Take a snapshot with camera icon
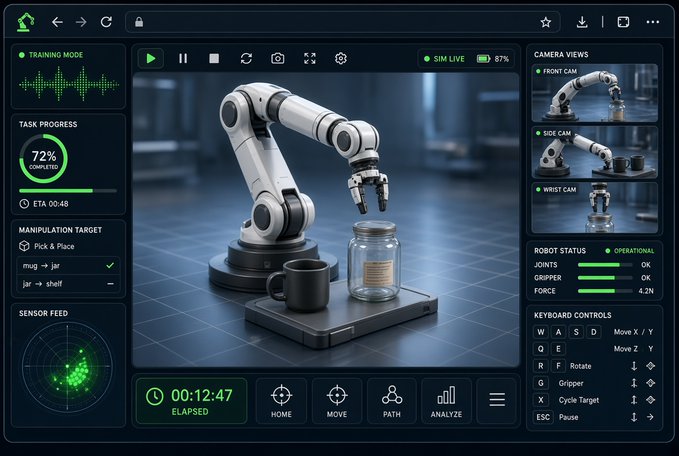The height and width of the screenshot is (456, 679). tap(278, 58)
